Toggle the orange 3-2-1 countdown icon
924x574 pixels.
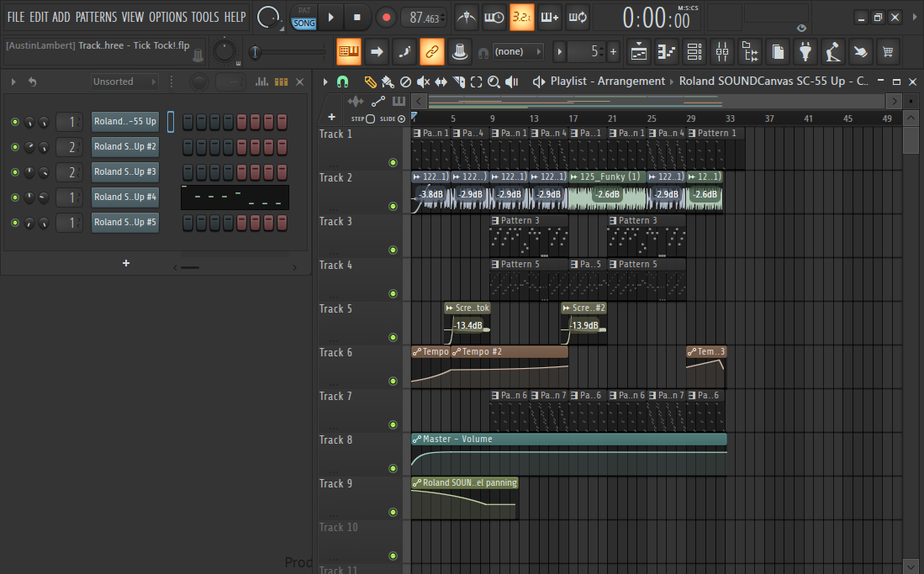click(521, 18)
